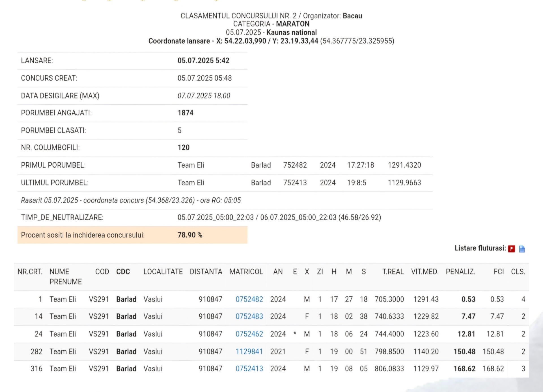Click the DISTANTA column header
The height and width of the screenshot is (392, 543).
click(x=206, y=272)
